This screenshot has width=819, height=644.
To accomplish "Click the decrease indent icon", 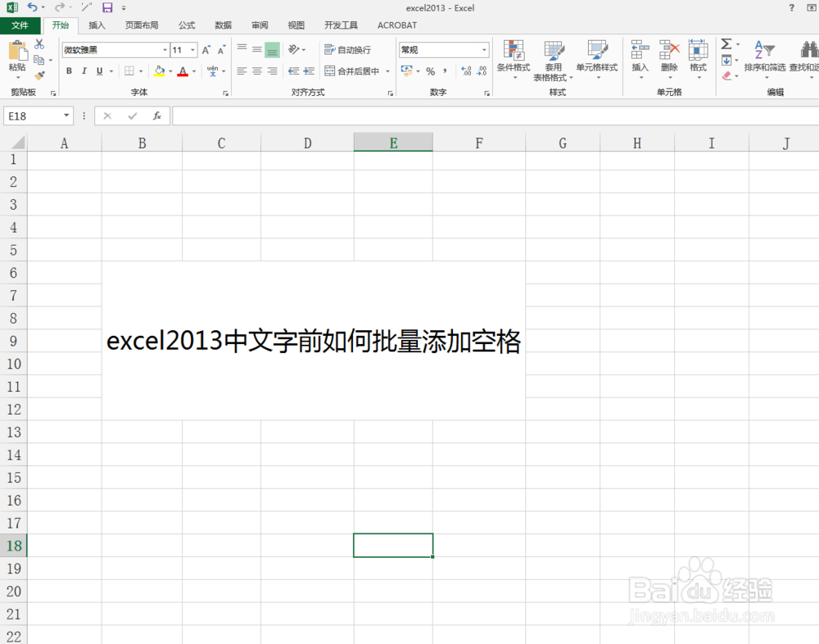I will [293, 71].
